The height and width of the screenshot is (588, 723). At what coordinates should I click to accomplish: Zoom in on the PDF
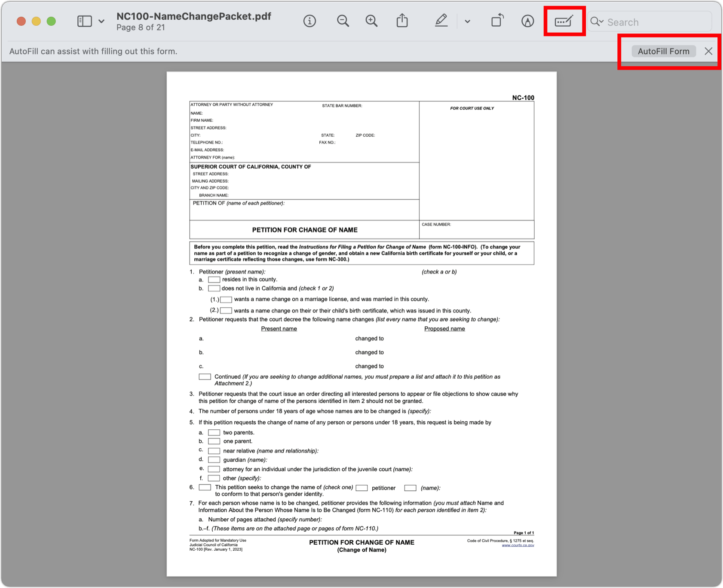coord(371,21)
